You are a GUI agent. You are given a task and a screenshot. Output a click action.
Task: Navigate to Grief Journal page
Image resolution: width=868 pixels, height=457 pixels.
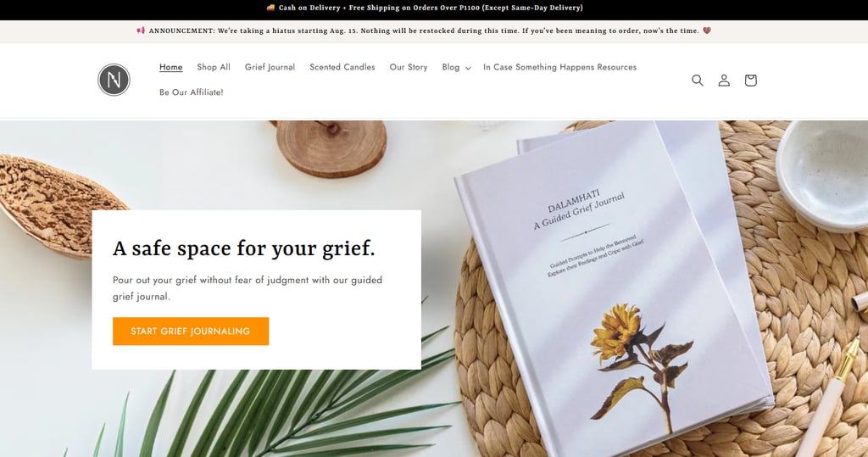270,67
